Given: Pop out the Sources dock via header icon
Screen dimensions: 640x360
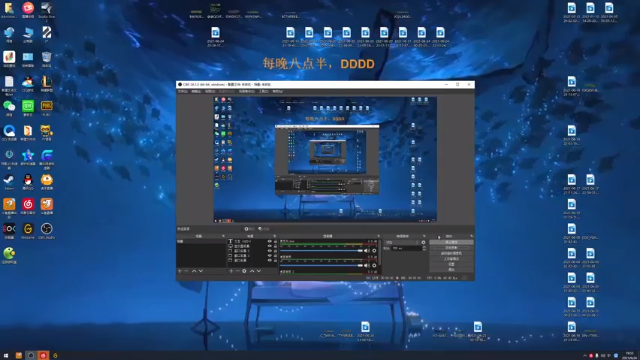Looking at the screenshot, I should (275, 236).
